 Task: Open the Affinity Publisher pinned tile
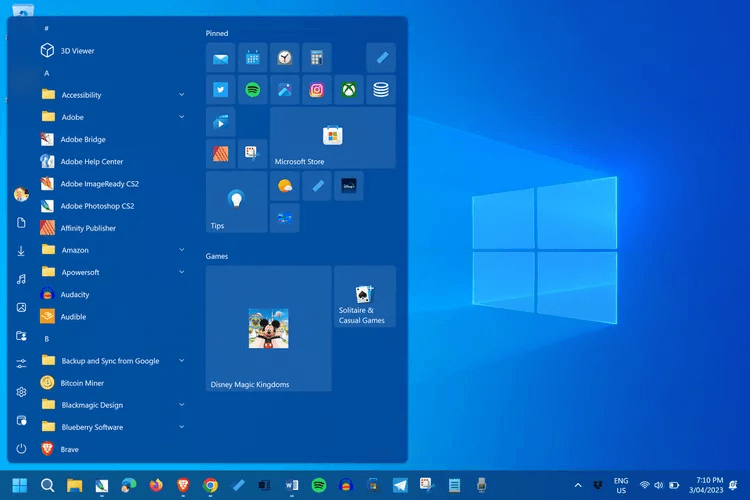click(x=221, y=154)
